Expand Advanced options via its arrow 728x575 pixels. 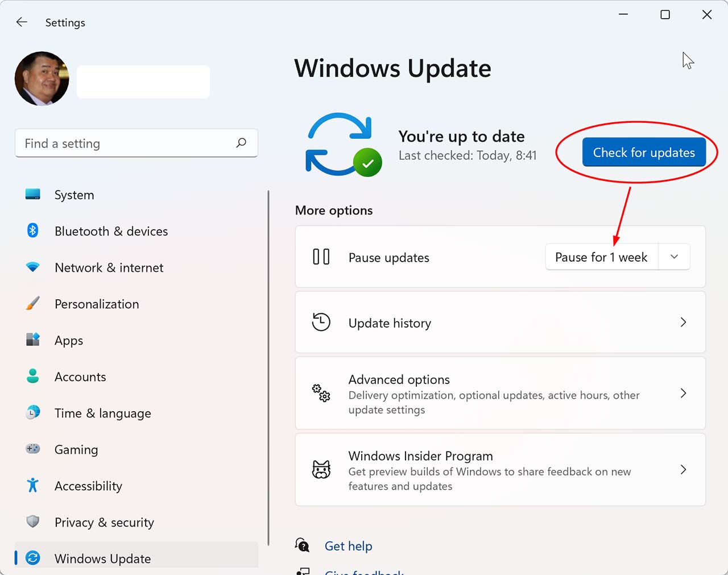click(683, 393)
